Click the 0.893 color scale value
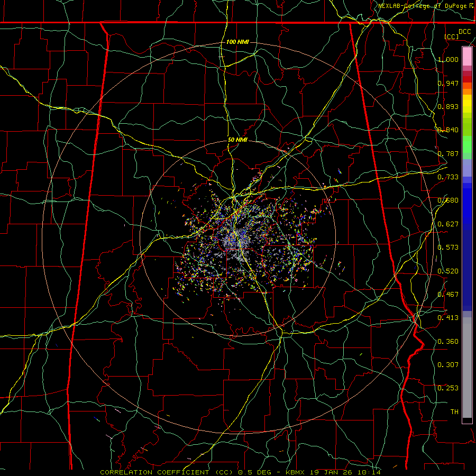476x476 pixels. [x=448, y=106]
